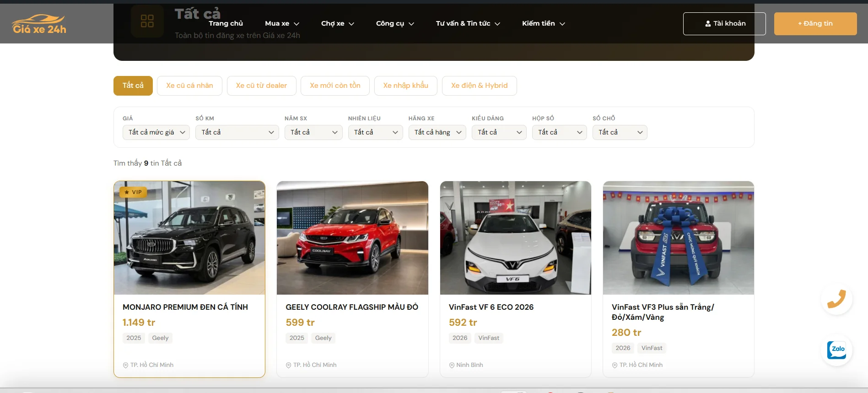The height and width of the screenshot is (393, 868).
Task: Click the Ninh Bình location text
Action: [469, 365]
